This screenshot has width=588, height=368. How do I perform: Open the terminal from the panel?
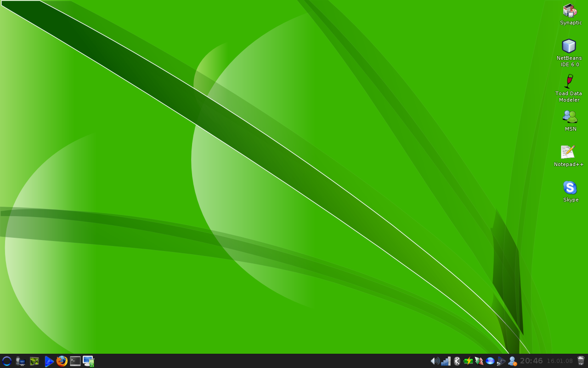(x=75, y=361)
